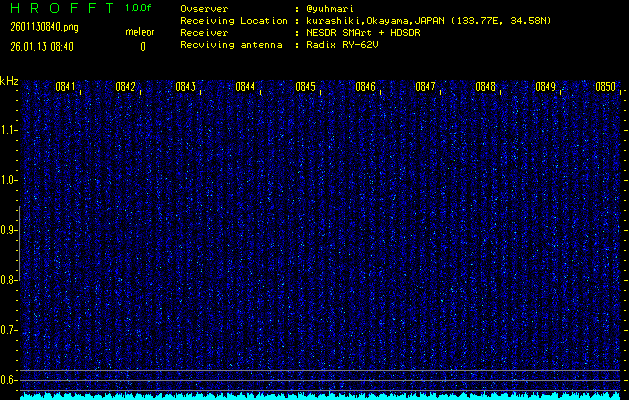
Task: Select the 0847 time marker
Action: (425, 87)
